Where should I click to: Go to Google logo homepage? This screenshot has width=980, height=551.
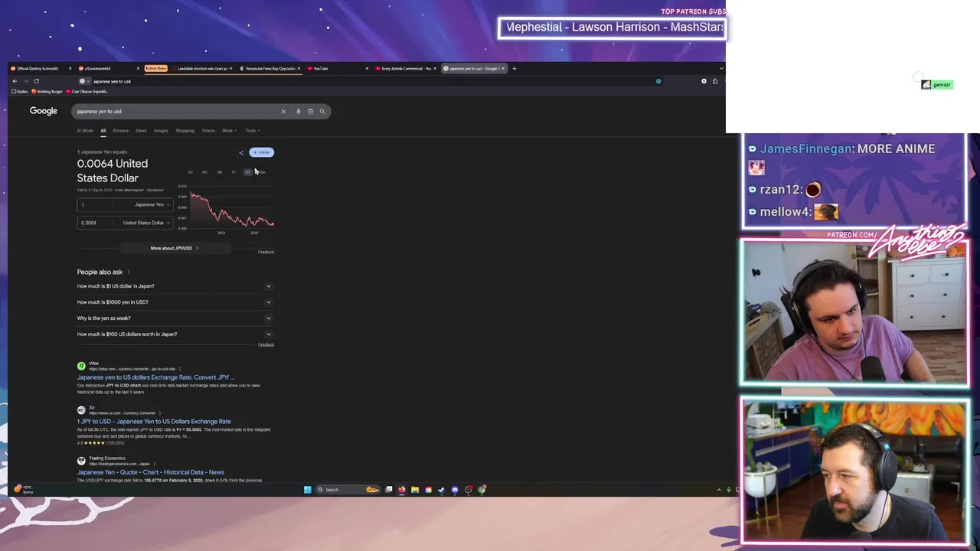point(44,111)
